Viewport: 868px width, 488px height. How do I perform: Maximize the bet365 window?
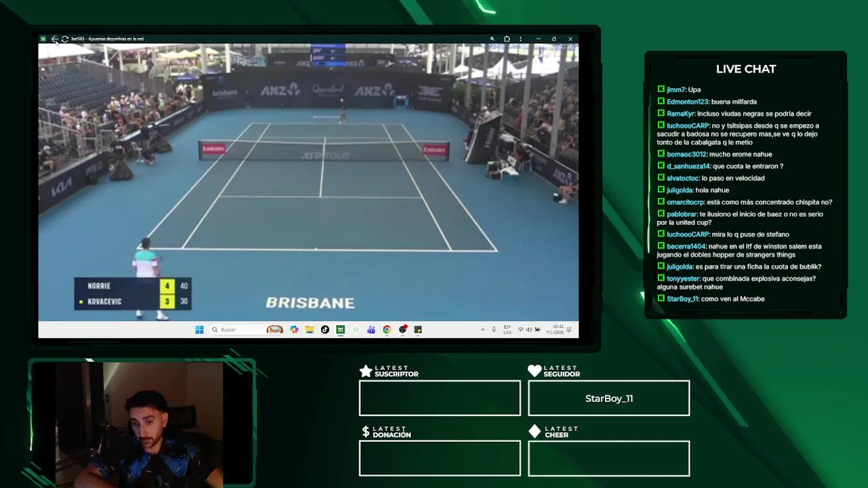tap(554, 39)
